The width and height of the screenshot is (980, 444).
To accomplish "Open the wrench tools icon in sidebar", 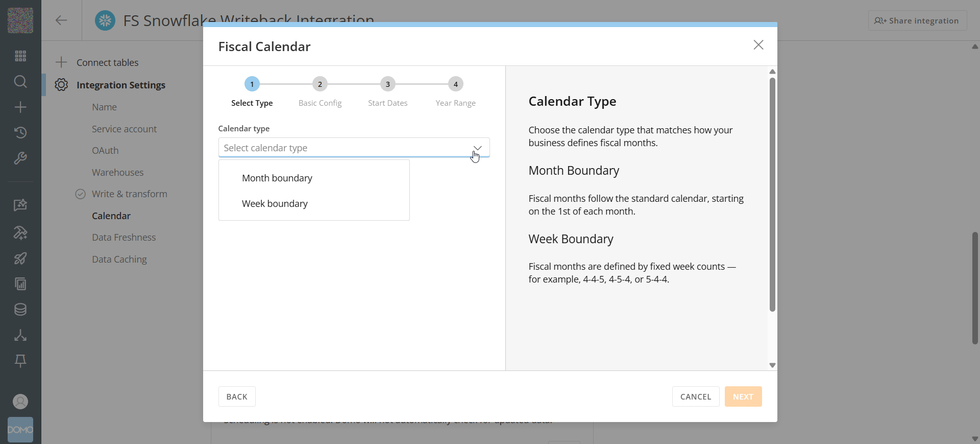I will (20, 158).
